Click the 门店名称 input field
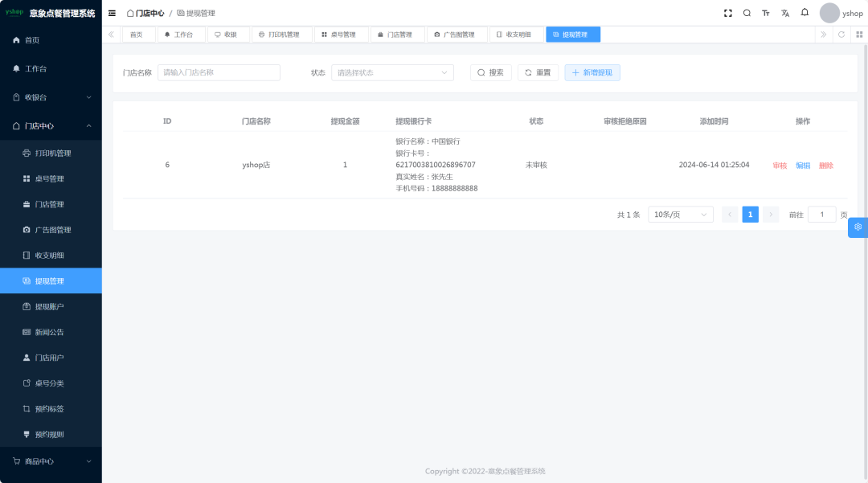 pyautogui.click(x=219, y=73)
